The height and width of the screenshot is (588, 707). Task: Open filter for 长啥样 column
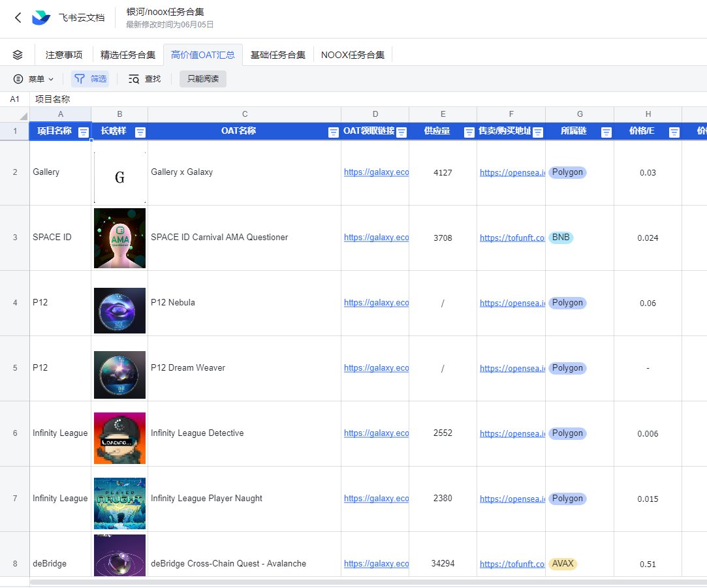tap(140, 132)
